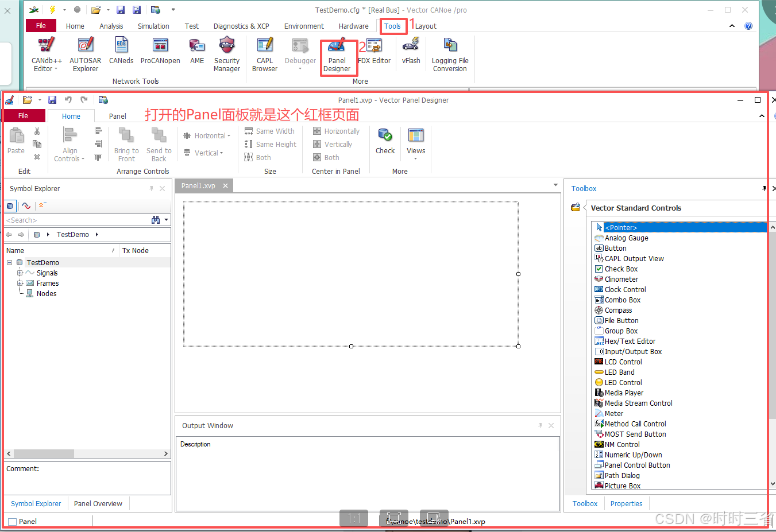Open document list dropdown arrow
The height and width of the screenshot is (532, 776).
(555, 185)
